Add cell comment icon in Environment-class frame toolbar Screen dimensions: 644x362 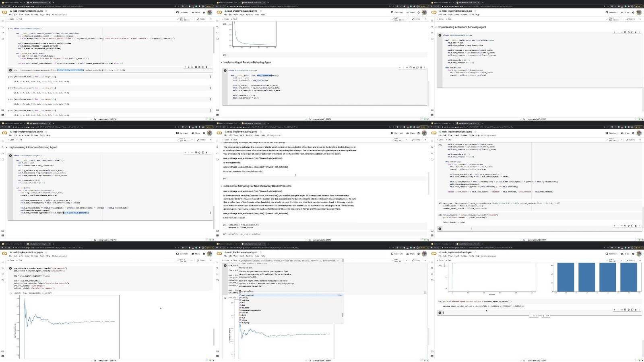[x=196, y=67]
